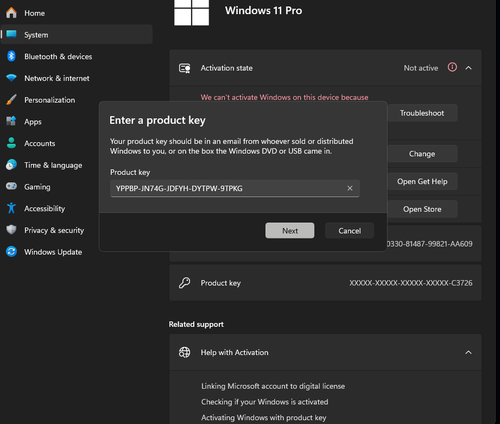
Task: Open Checking if your Windows is activated
Action: point(265,402)
